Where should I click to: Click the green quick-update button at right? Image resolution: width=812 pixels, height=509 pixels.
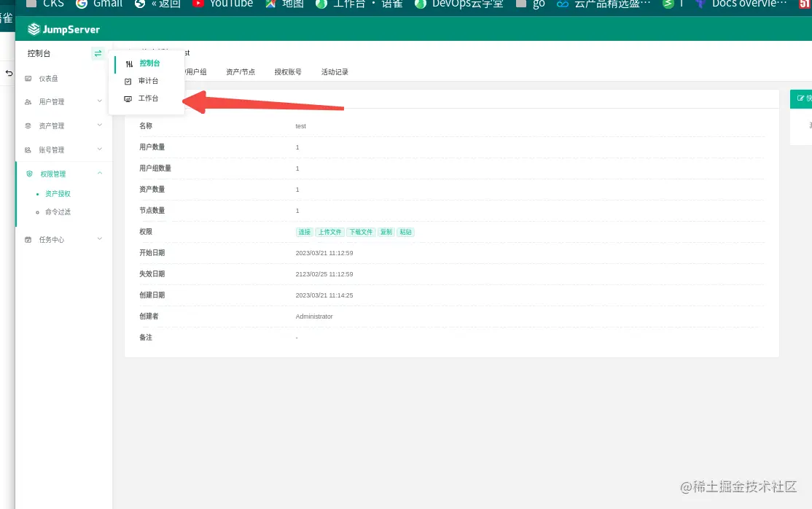[x=801, y=98]
